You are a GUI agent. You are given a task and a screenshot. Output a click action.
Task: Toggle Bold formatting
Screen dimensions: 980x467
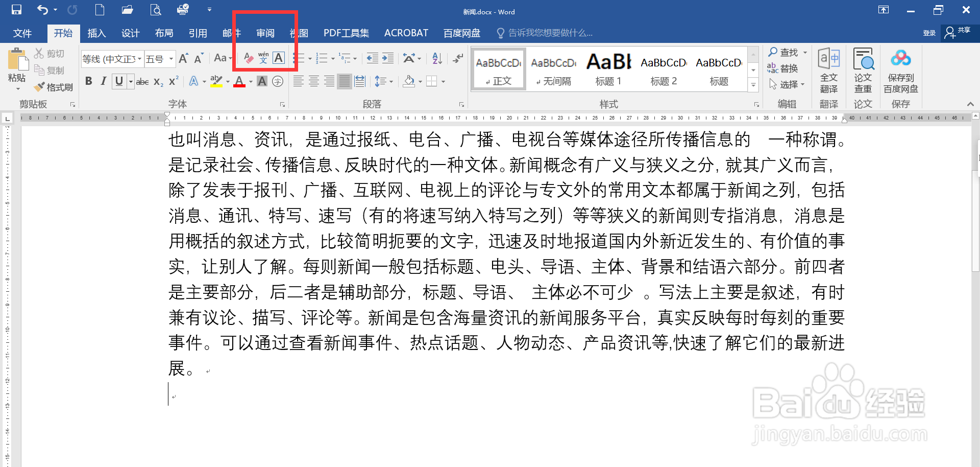click(89, 81)
